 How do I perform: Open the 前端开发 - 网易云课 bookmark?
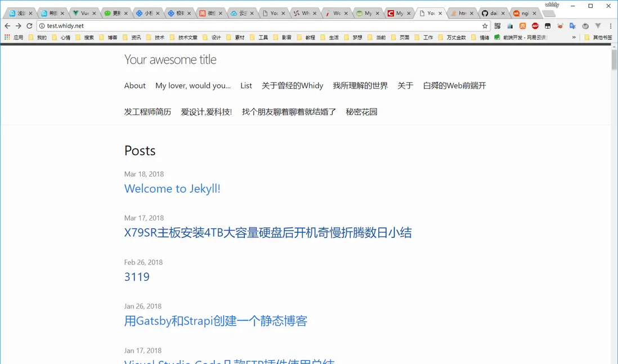click(x=521, y=38)
